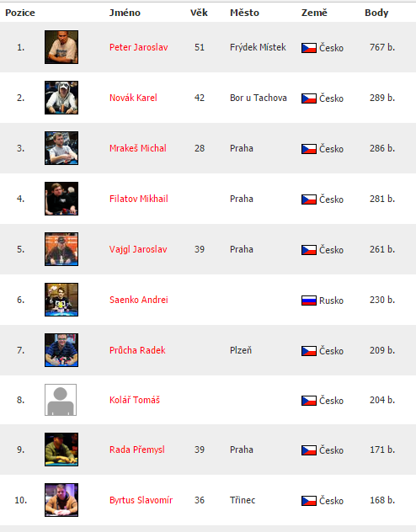Click the Body column header
The image size is (416, 532).
[376, 13]
